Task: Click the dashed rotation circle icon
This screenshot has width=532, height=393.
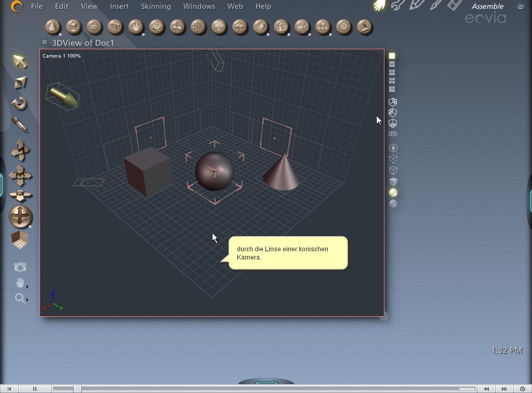Action: (393, 159)
